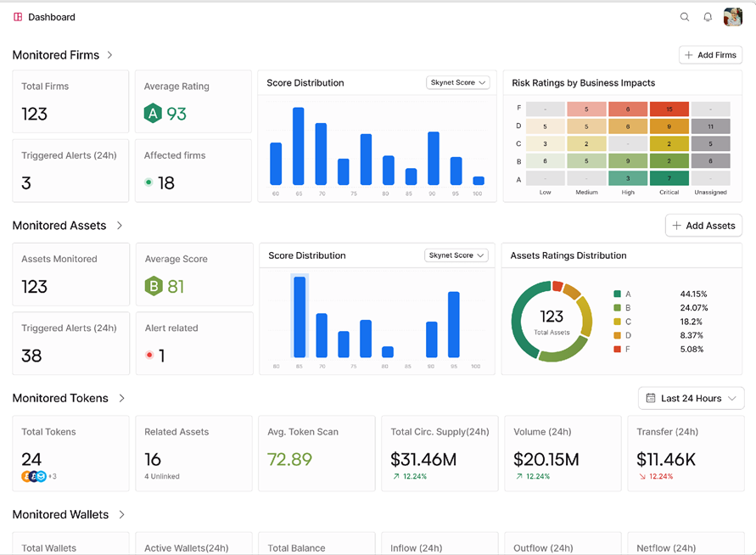This screenshot has width=756, height=555.
Task: Click the highlighted bar at 65 in assets chart
Action: point(300,317)
